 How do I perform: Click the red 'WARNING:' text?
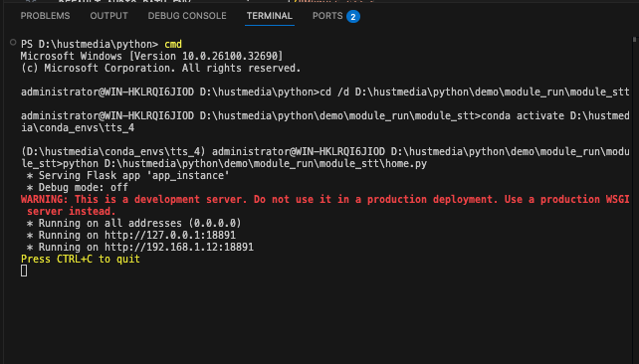click(45, 200)
